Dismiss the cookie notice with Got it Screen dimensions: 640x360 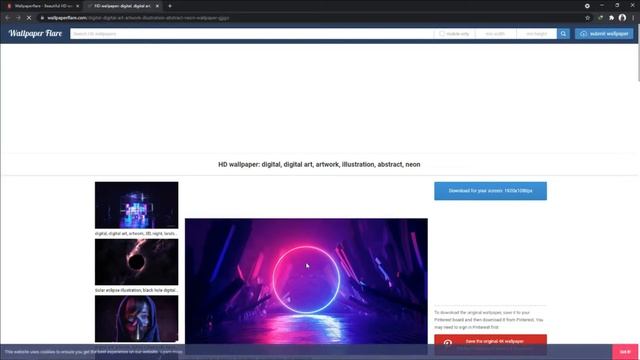625,352
